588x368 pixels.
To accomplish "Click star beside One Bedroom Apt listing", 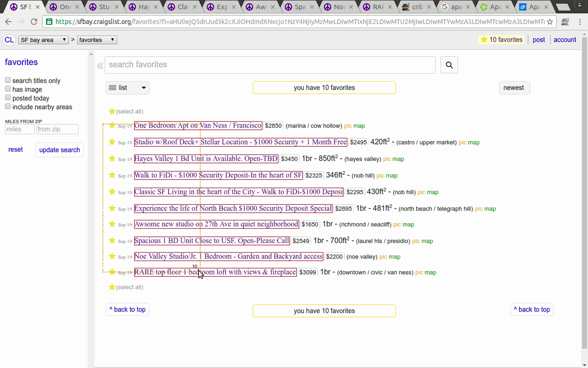I will [x=112, y=126].
